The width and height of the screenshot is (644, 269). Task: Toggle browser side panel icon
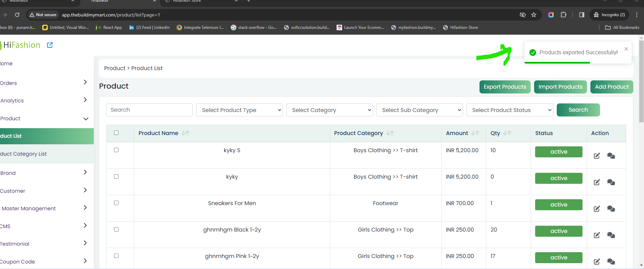tap(581, 15)
